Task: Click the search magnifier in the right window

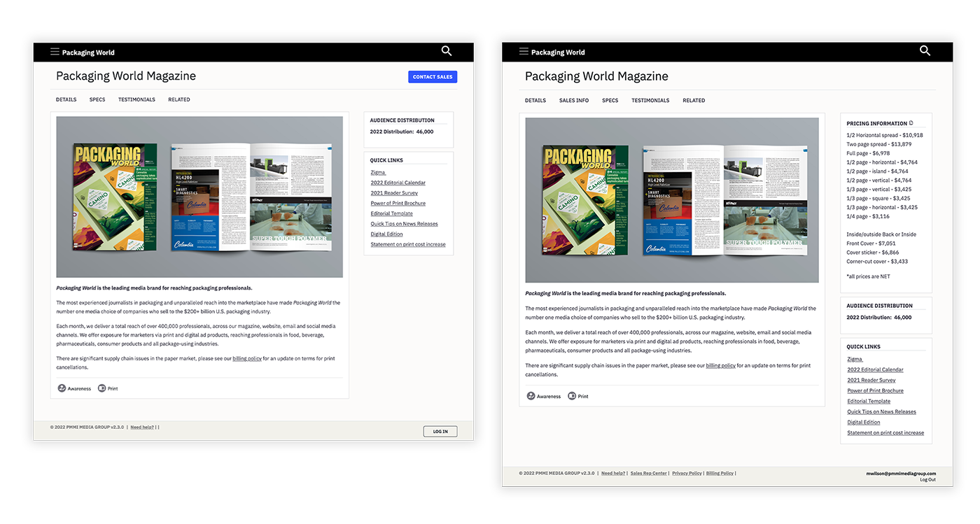Action: click(925, 50)
